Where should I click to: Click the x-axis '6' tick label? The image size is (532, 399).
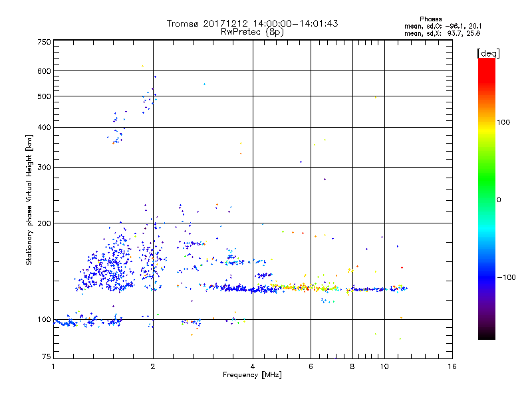pyautogui.click(x=311, y=366)
